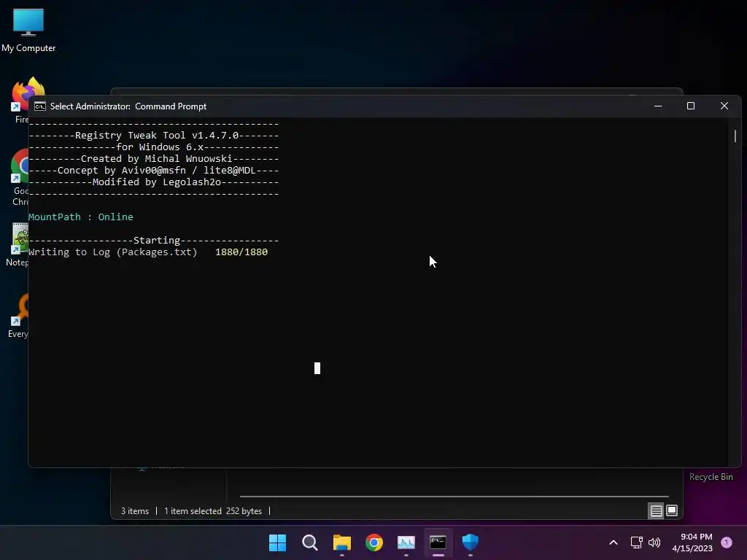Select Google Chrome desktop shortcut
747x560 pixels.
point(20,177)
